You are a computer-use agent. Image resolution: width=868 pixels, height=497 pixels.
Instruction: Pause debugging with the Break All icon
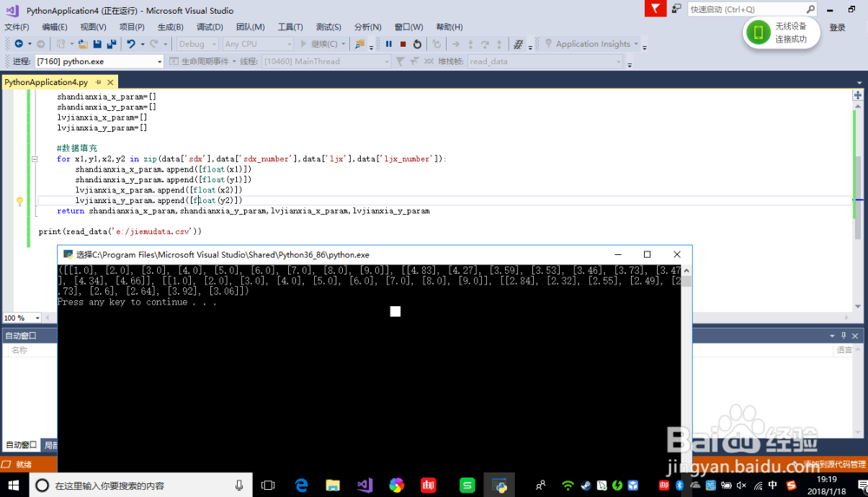pos(389,43)
